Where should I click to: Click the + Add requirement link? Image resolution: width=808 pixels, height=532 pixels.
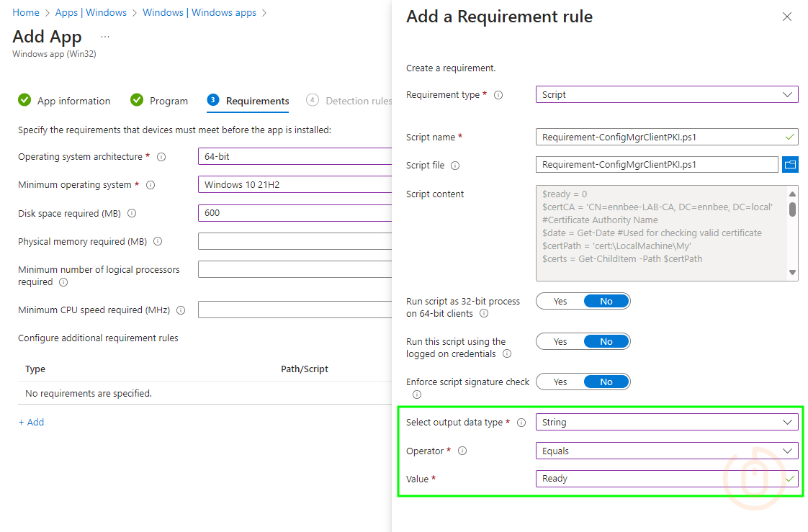(x=31, y=423)
